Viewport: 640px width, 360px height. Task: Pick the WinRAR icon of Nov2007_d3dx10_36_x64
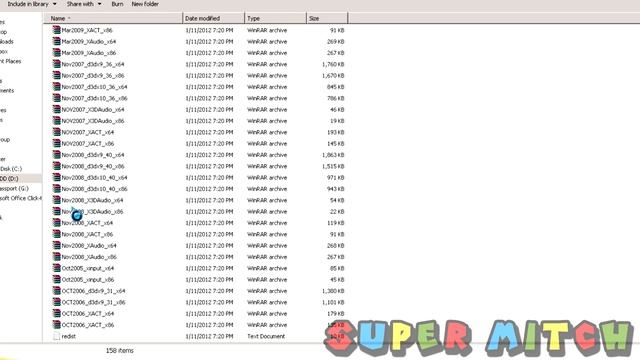pos(56,87)
